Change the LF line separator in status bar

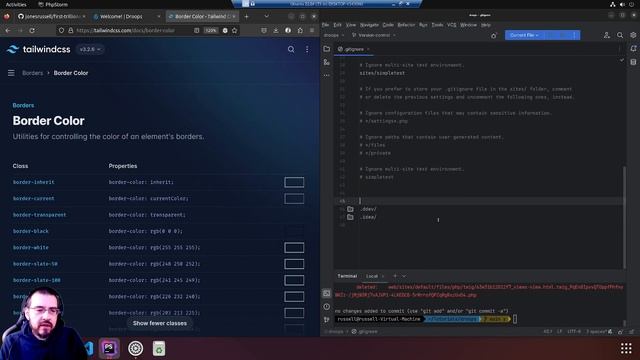tap(559, 331)
